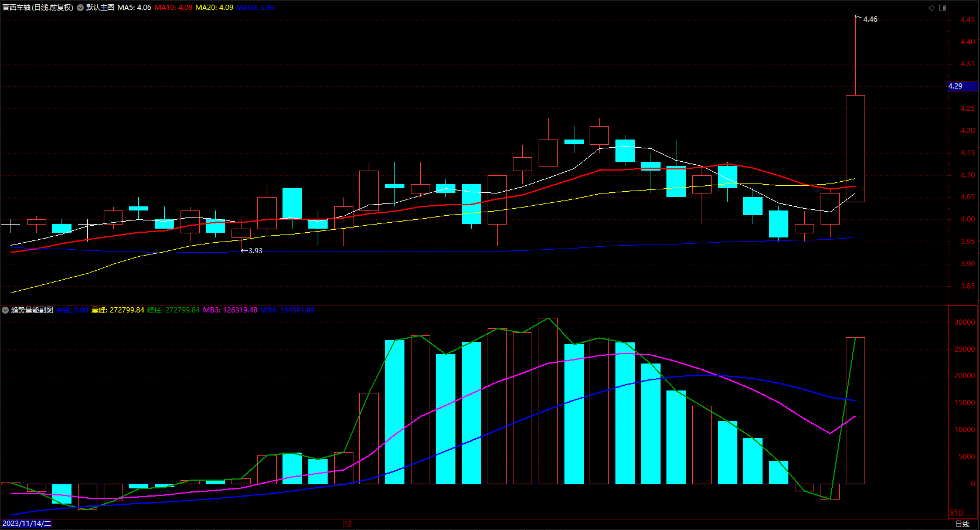The image size is (980, 530).
Task: Click the month 12 marker on time axis
Action: pyautogui.click(x=348, y=524)
